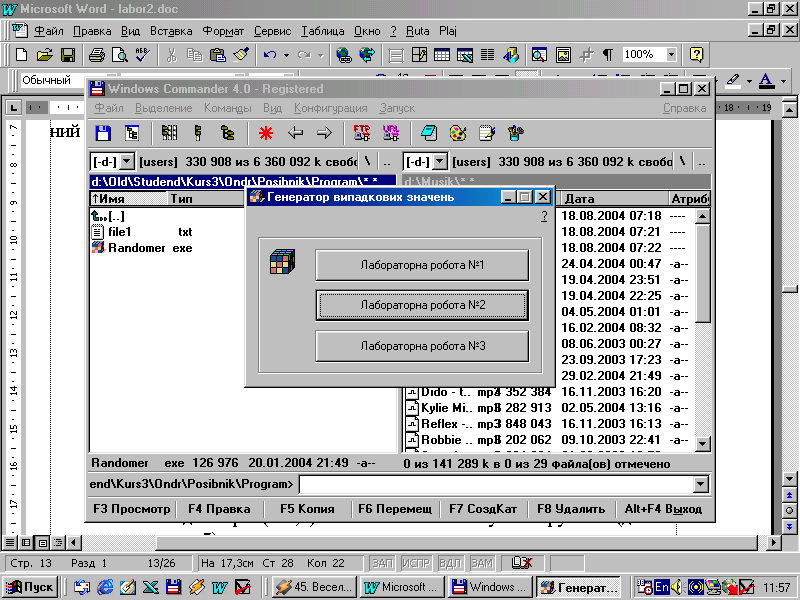Choose Лабораторна робота №2 button
Image resolution: width=800 pixels, height=600 pixels.
click(422, 305)
